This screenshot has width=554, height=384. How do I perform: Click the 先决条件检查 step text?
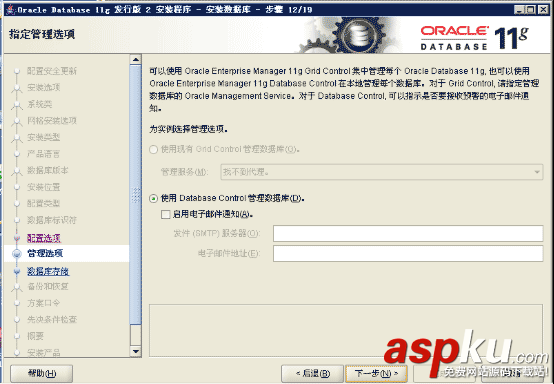(52, 319)
